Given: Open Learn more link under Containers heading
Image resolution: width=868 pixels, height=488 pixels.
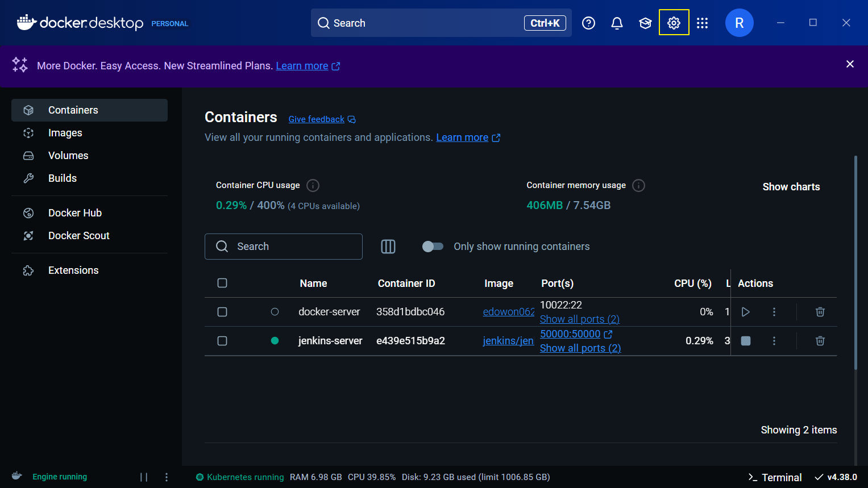Looking at the screenshot, I should click(468, 137).
